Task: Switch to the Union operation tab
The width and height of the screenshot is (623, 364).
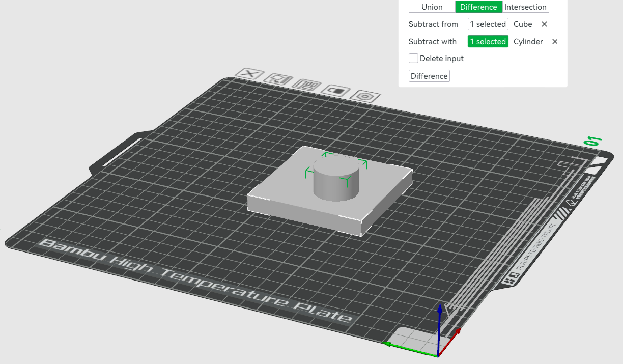Action: click(x=432, y=7)
